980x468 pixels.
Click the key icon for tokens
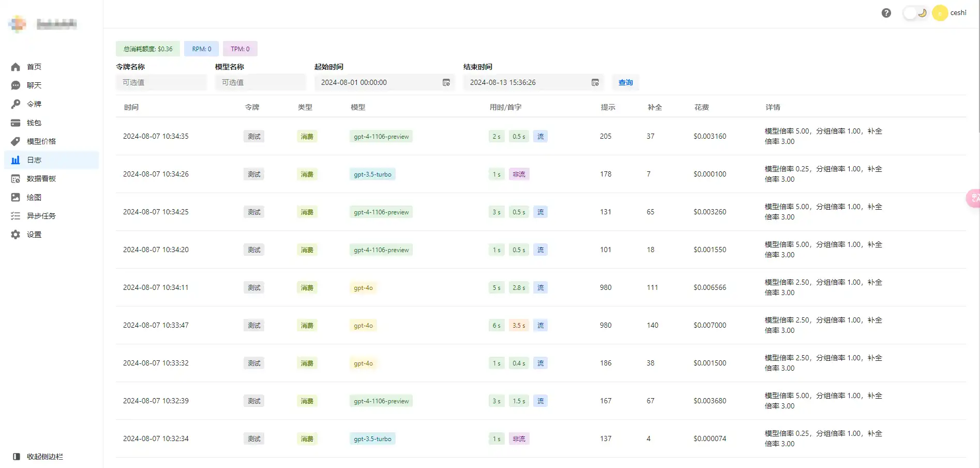click(x=16, y=104)
